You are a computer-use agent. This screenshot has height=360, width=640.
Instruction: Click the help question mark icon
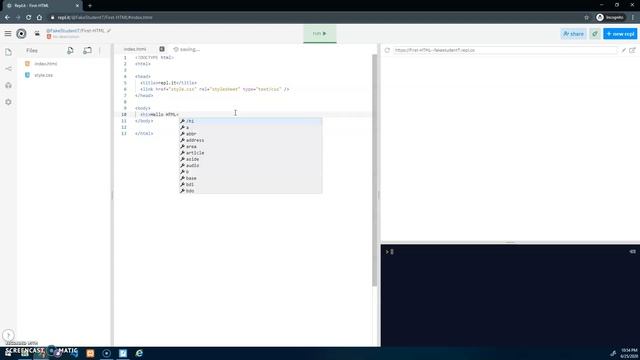(x=8, y=336)
